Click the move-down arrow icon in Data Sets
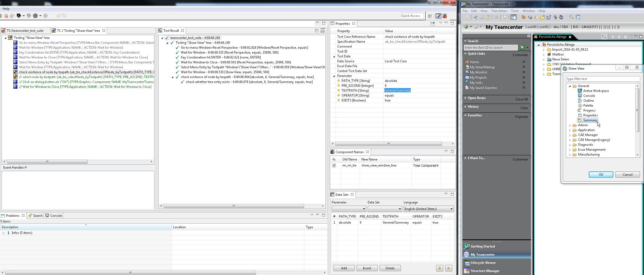The image size is (644, 275). click(439, 268)
